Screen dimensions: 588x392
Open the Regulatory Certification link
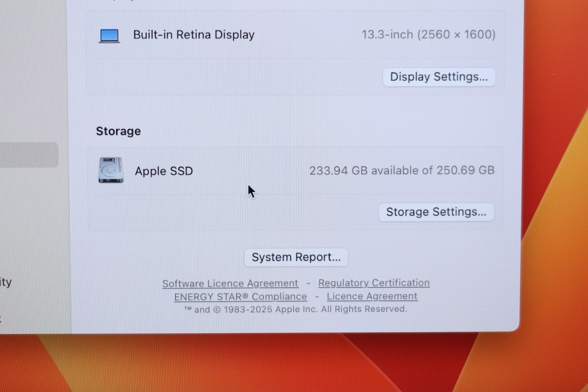point(374,282)
